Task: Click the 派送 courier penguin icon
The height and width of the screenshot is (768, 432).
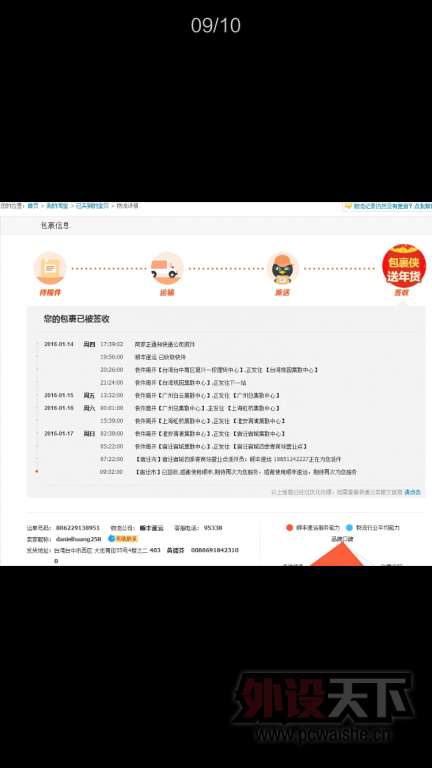Action: (282, 268)
